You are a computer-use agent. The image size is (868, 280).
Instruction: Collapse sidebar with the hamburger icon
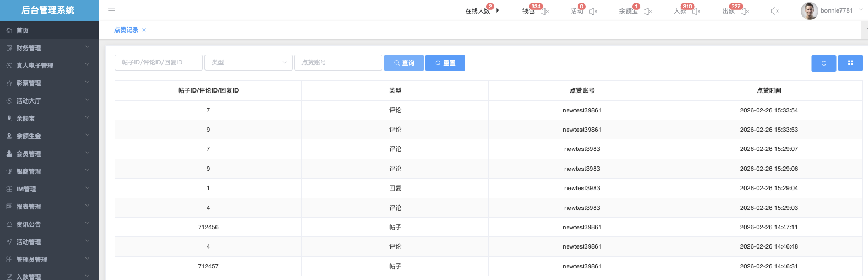pyautogui.click(x=111, y=10)
